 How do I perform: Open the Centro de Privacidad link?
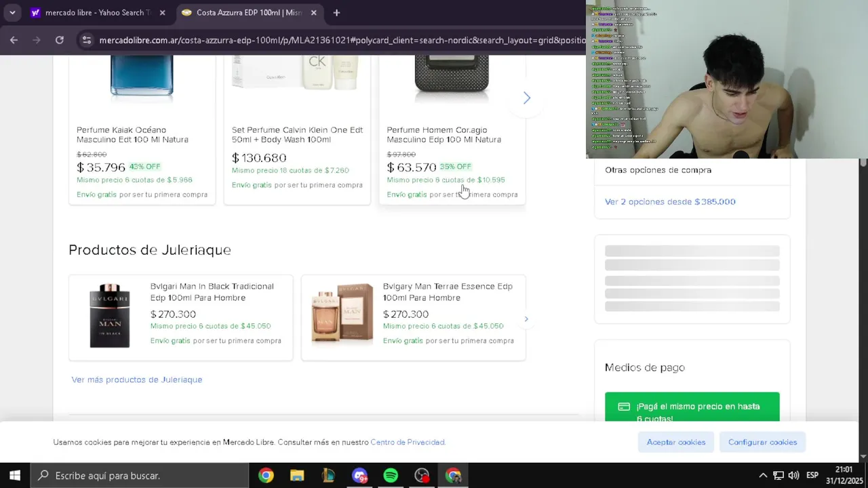pyautogui.click(x=408, y=442)
